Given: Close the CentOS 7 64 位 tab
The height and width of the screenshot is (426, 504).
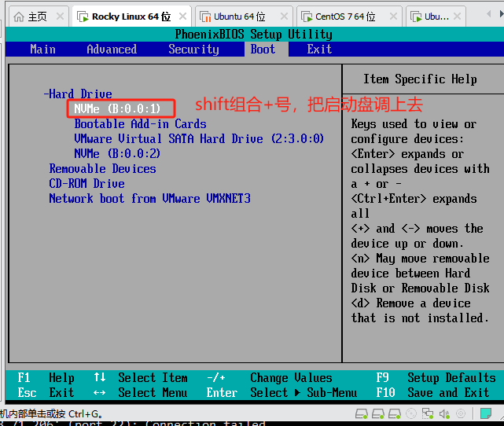Looking at the screenshot, I should [393, 16].
